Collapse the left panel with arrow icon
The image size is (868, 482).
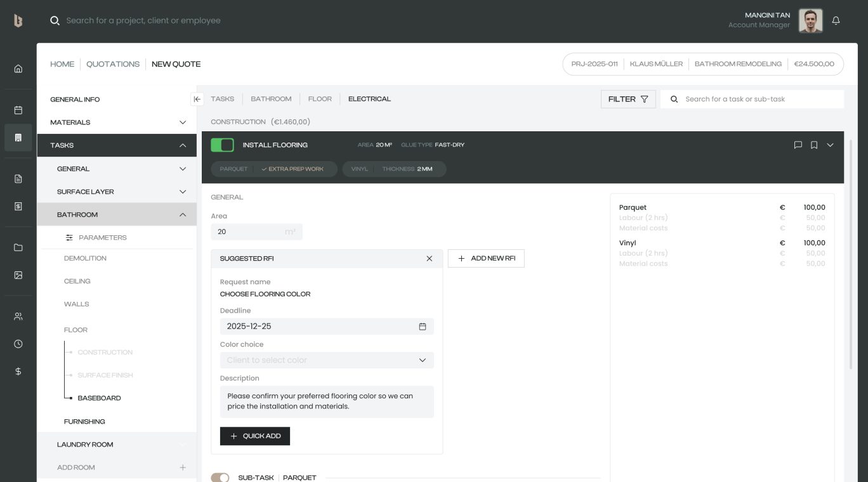(197, 99)
